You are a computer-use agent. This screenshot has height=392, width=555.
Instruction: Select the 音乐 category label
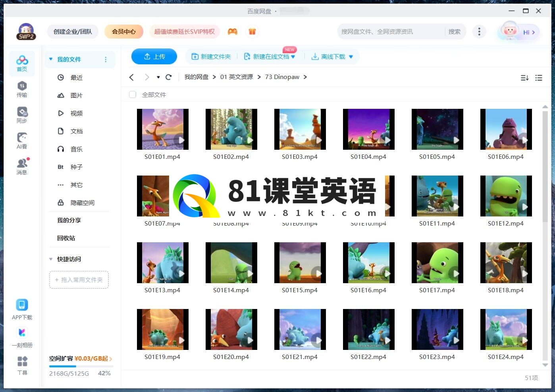coord(77,149)
